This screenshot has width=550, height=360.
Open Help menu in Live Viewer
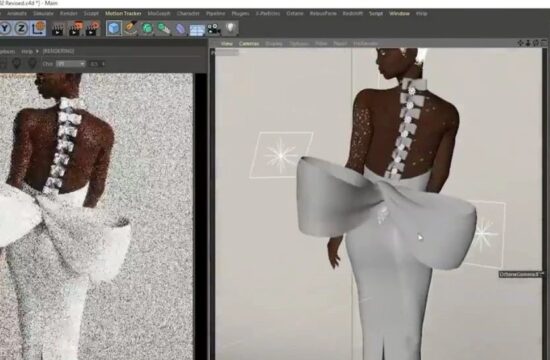pos(27,52)
